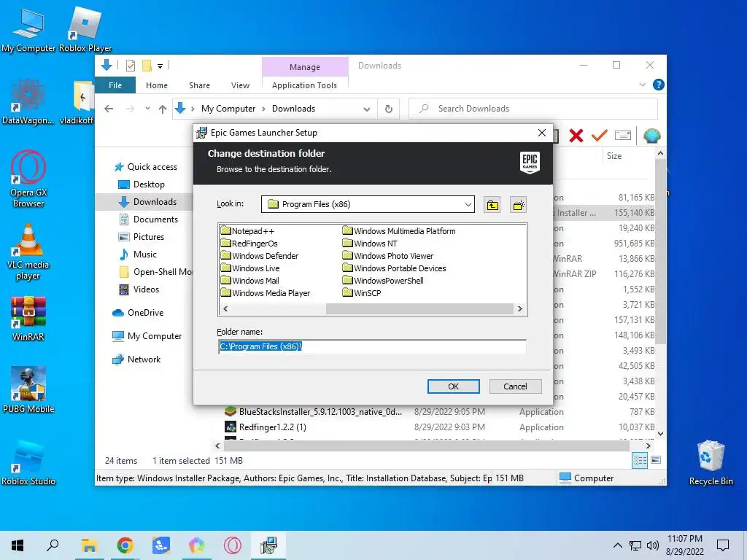Open Chrome from the taskbar
The image size is (747, 560).
click(125, 545)
